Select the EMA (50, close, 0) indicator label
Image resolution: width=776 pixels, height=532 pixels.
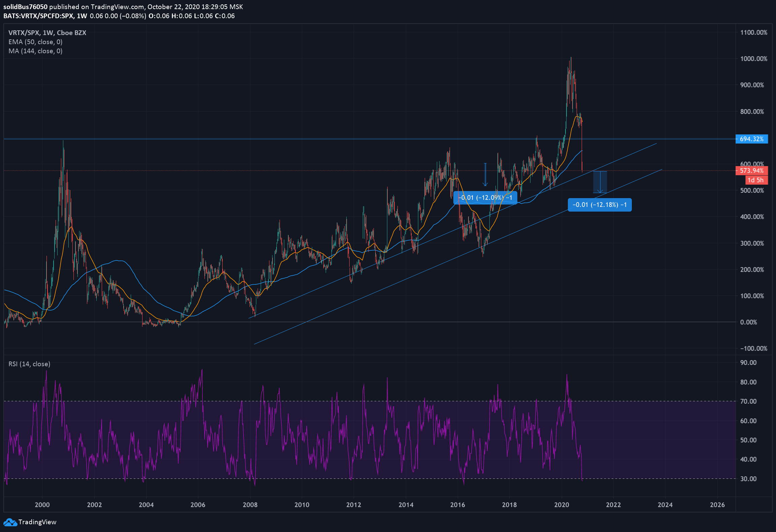click(x=35, y=42)
